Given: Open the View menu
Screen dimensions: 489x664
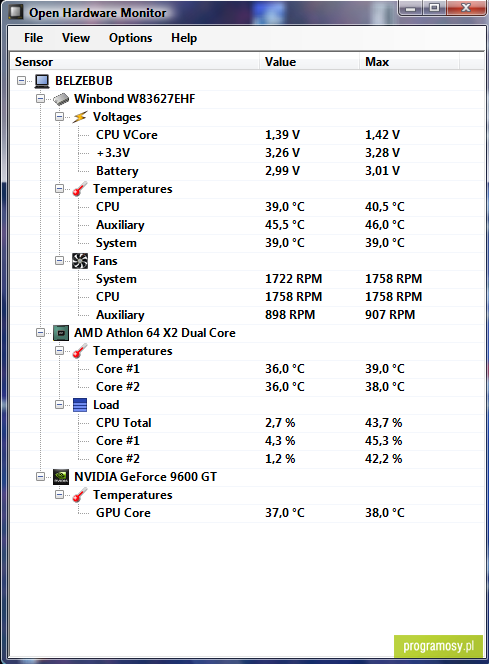Looking at the screenshot, I should click(x=76, y=38).
